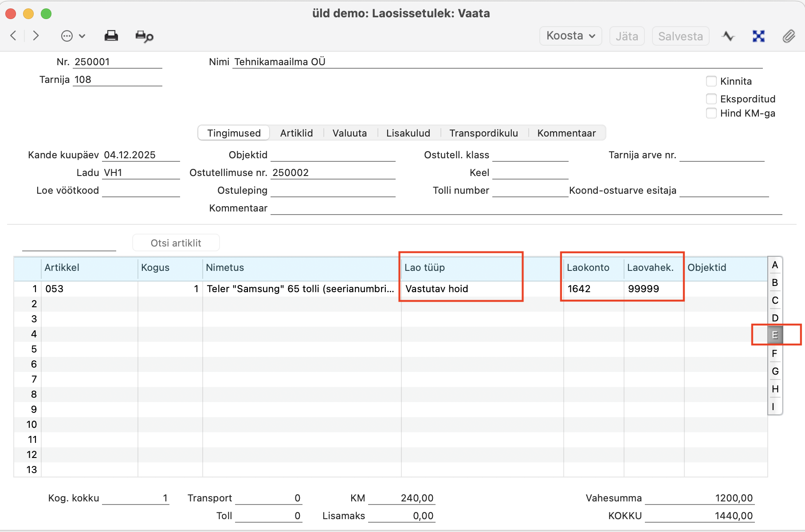
Task: Open attachments paperclip icon
Action: click(789, 36)
